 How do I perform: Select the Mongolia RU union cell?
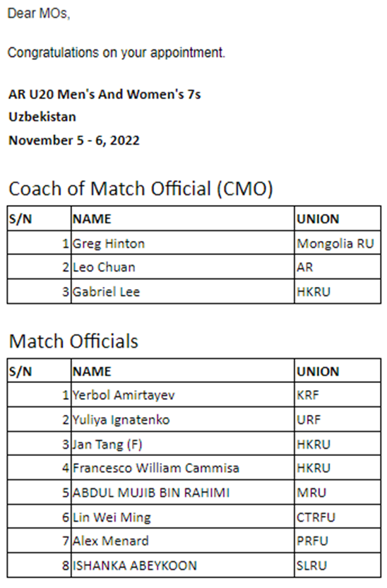point(338,243)
